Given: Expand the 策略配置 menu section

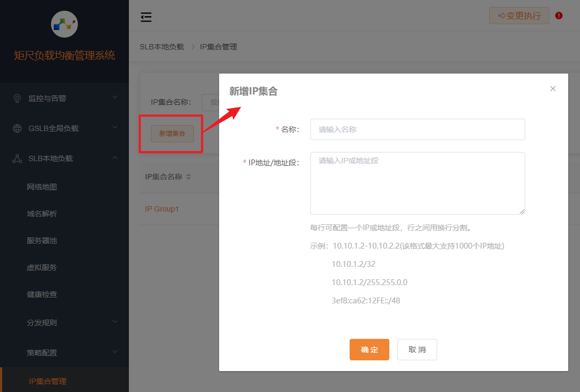Looking at the screenshot, I should pyautogui.click(x=43, y=352).
